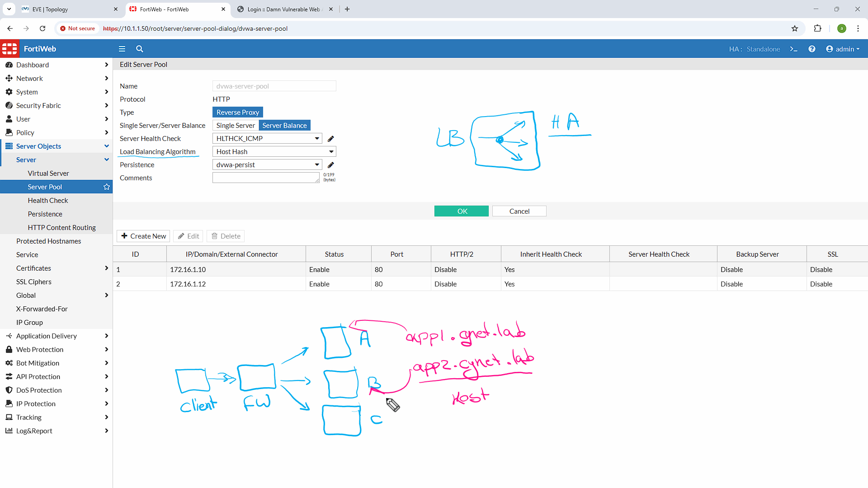Image resolution: width=868 pixels, height=488 pixels.
Task: Toggle the Reverse Proxy type selector
Action: [x=237, y=112]
